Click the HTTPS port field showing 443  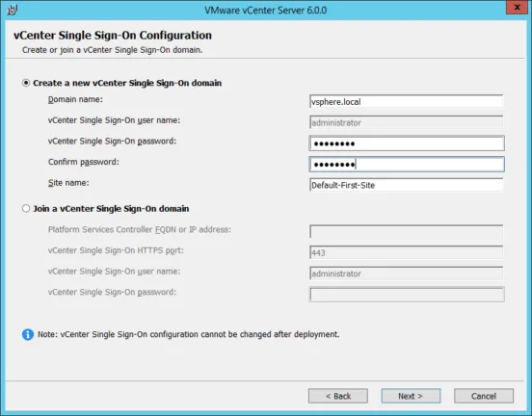pos(407,252)
